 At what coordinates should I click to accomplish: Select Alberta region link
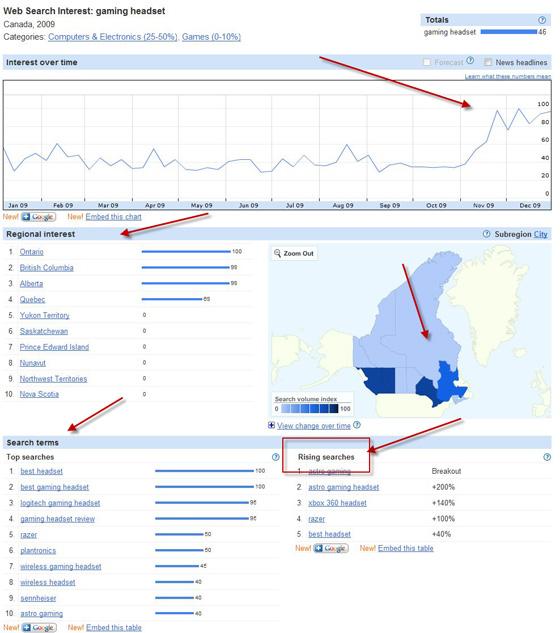click(x=31, y=284)
